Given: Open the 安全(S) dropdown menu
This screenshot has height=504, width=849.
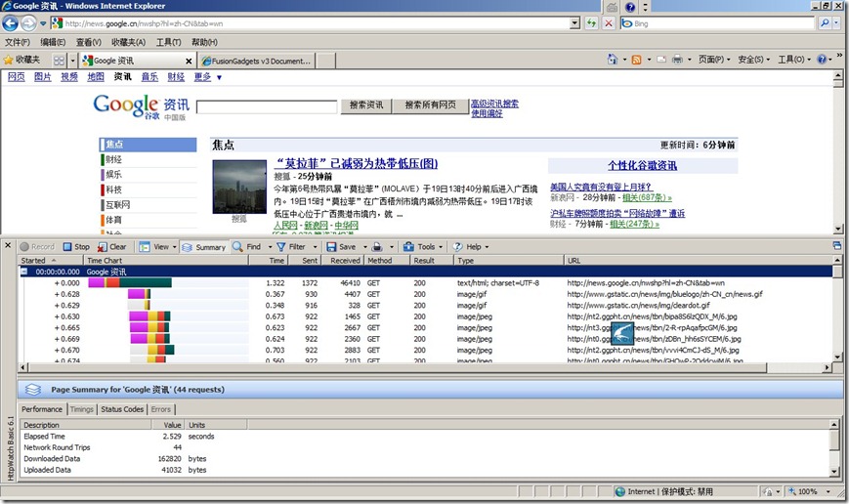Looking at the screenshot, I should (x=753, y=60).
